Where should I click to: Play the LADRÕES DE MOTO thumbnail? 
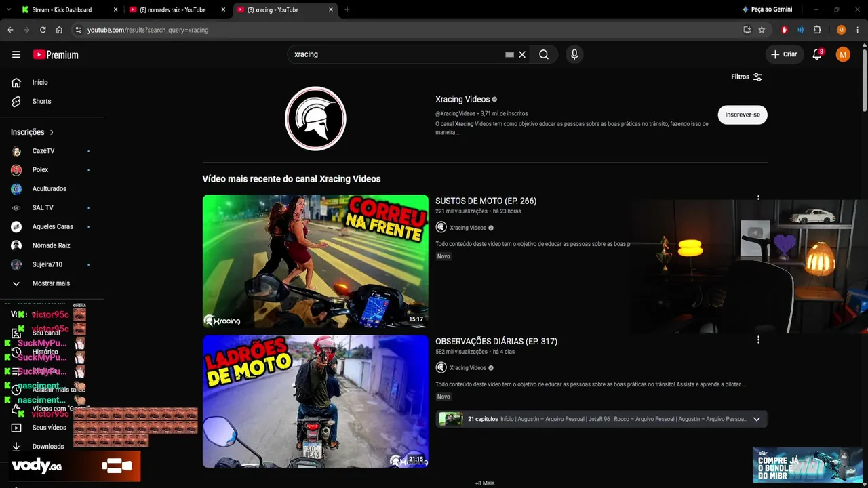[315, 401]
